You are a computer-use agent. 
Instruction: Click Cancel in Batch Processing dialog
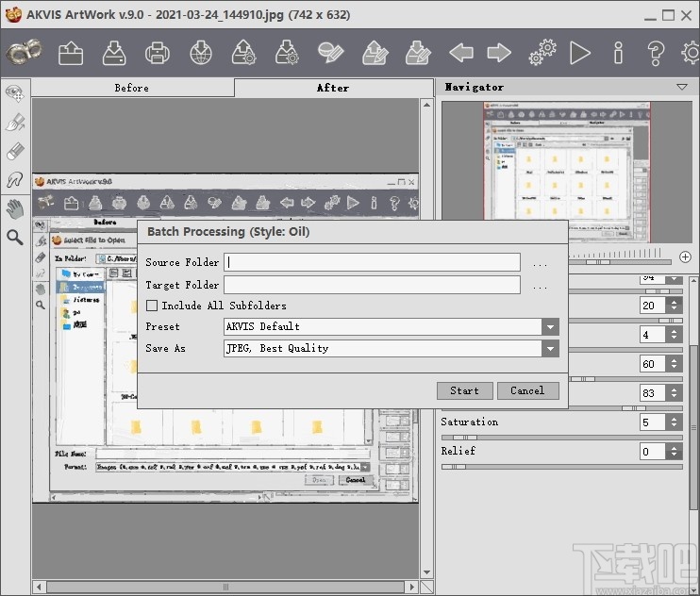click(527, 390)
